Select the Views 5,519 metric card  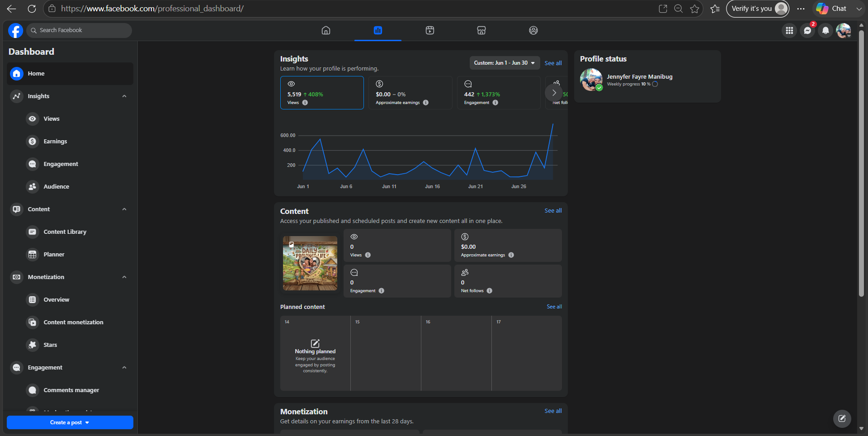pos(322,93)
